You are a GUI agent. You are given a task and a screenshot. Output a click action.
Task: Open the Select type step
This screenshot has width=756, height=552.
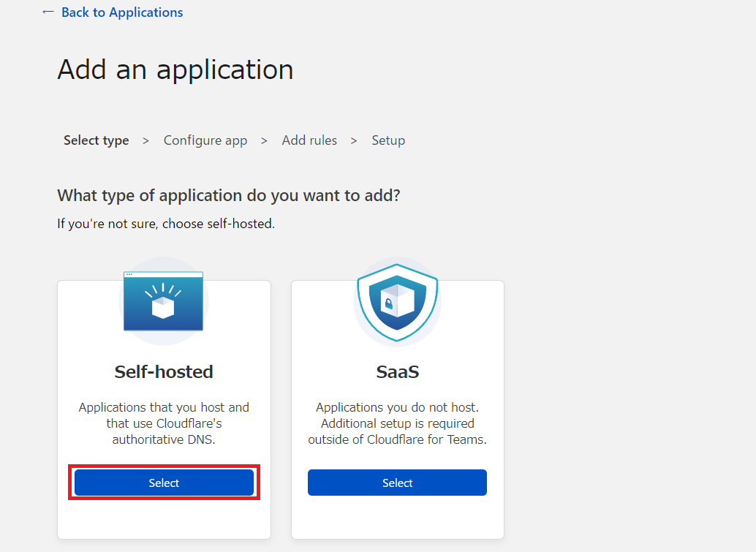(x=97, y=140)
